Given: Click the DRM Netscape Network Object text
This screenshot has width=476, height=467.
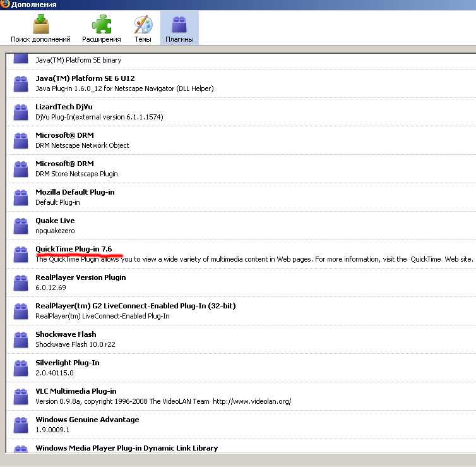Looking at the screenshot, I should (x=82, y=145).
